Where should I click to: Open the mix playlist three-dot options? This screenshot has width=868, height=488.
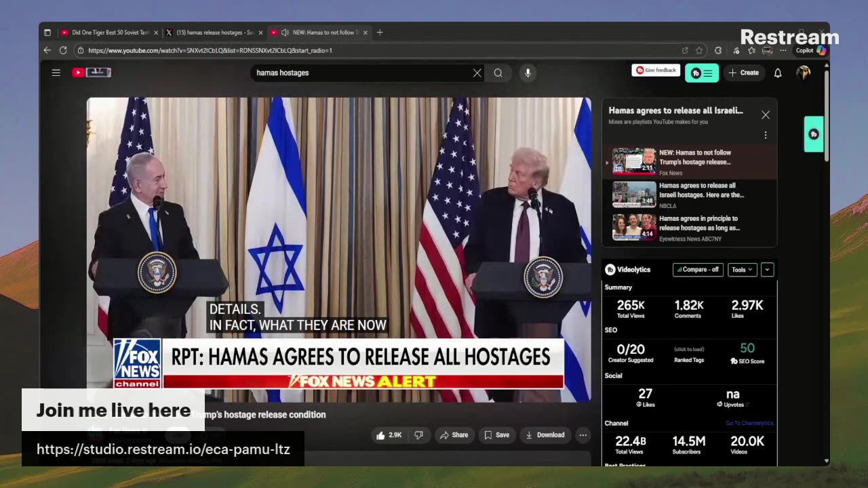[x=766, y=136]
